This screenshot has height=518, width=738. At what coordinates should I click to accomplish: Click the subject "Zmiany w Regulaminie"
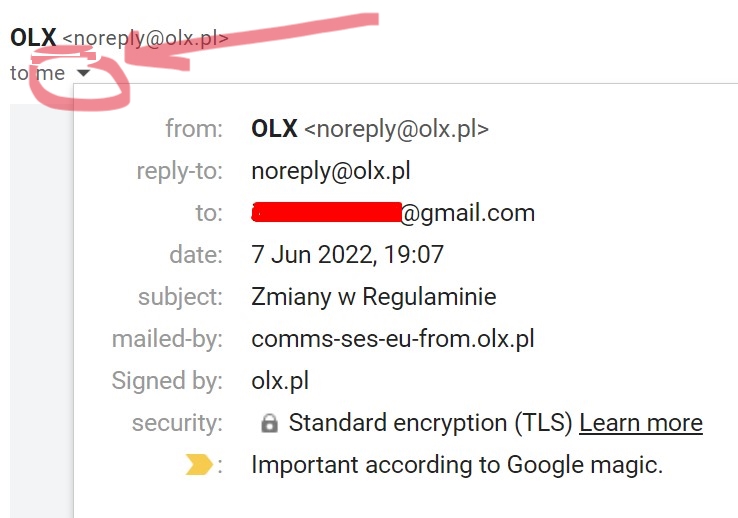coord(374,297)
